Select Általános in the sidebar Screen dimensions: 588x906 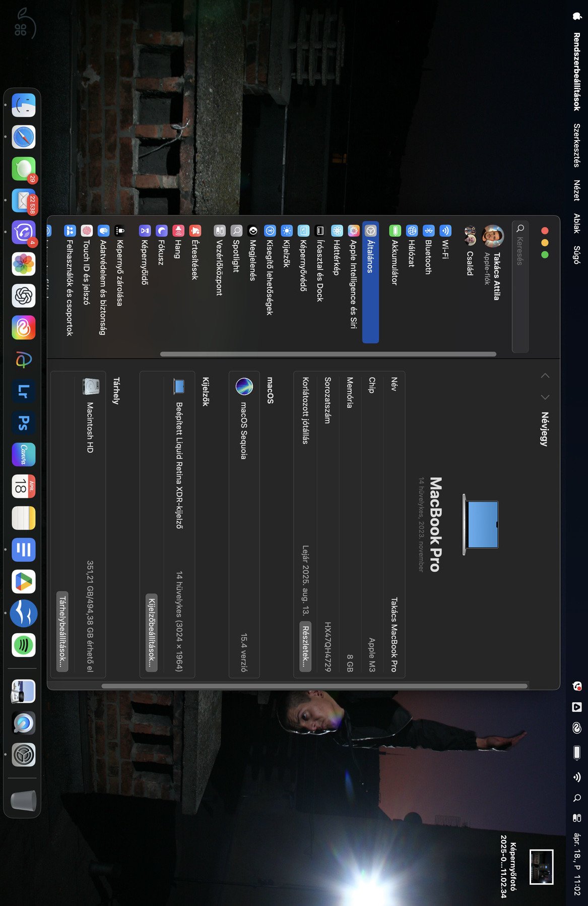(x=370, y=282)
